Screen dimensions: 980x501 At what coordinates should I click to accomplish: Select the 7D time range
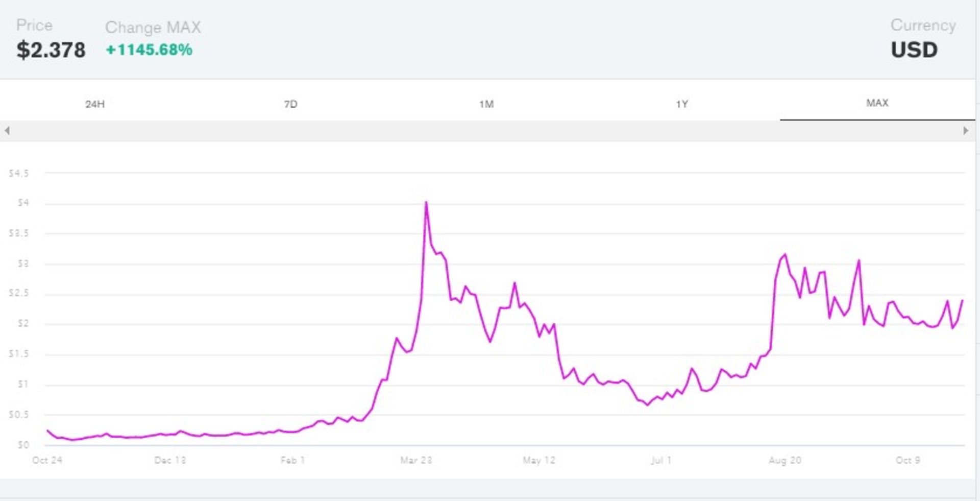click(x=291, y=104)
